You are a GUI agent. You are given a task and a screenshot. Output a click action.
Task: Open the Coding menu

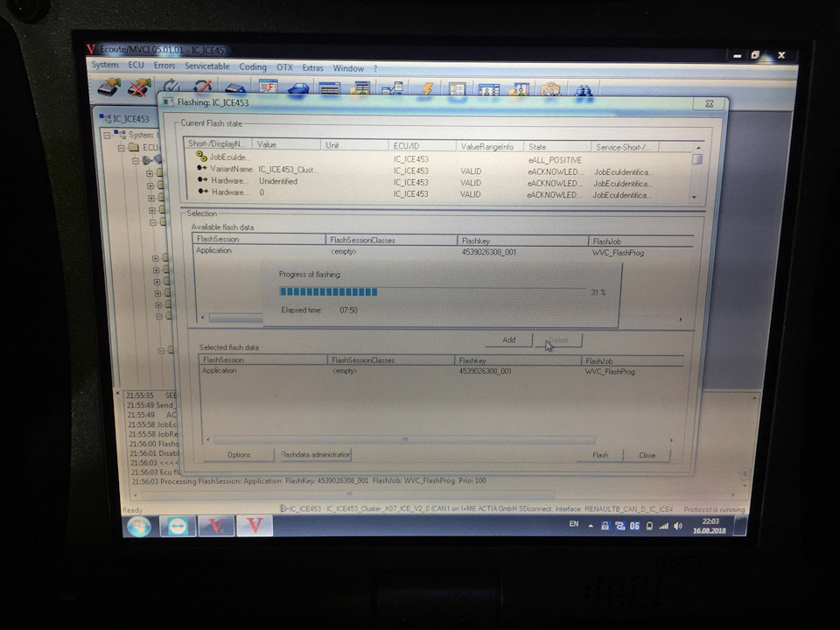252,67
